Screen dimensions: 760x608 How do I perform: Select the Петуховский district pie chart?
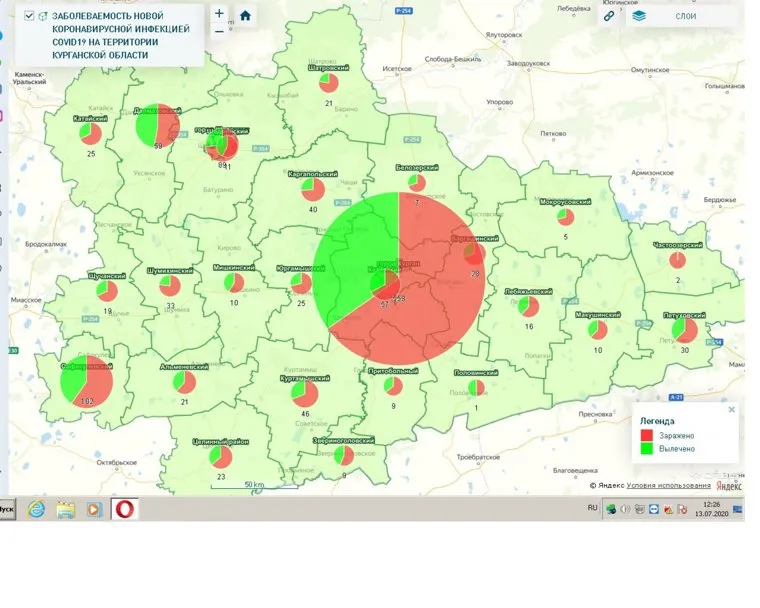685,329
